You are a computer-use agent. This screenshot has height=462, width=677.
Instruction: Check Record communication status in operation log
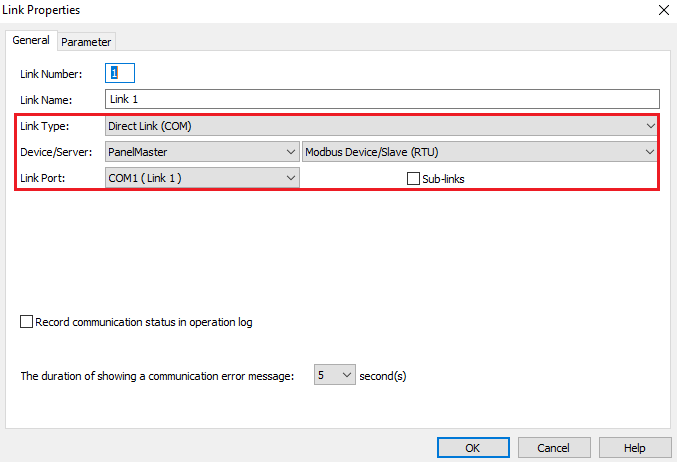(26, 322)
